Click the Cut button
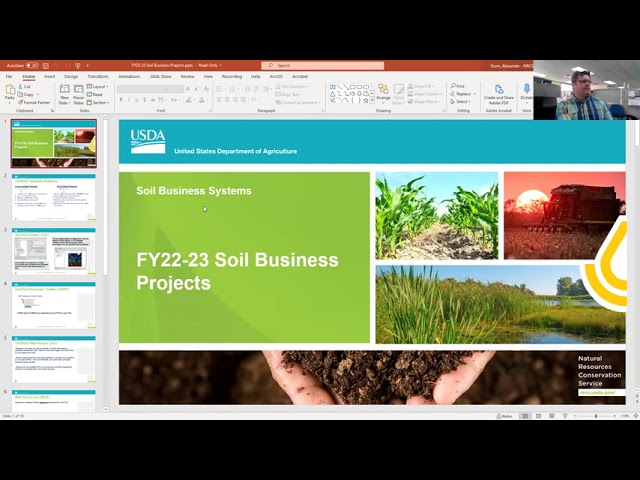Image resolution: width=640 pixels, height=480 pixels. [x=24, y=87]
